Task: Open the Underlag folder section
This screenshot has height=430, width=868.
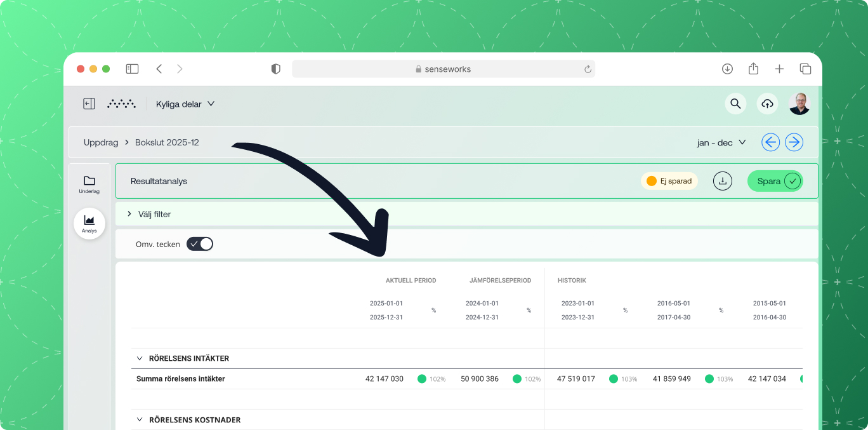Action: pos(89,184)
